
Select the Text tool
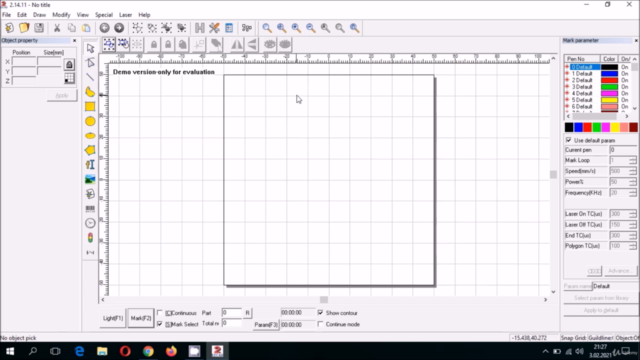point(90,164)
